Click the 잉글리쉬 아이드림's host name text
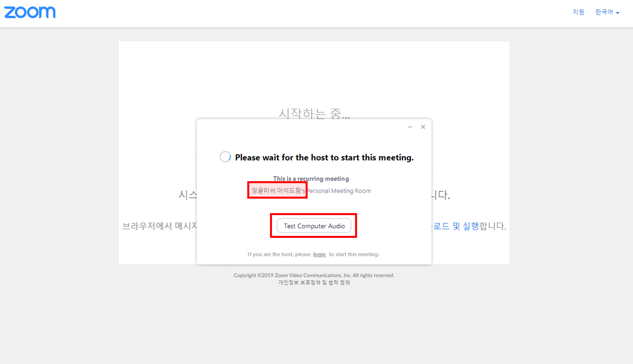The height and width of the screenshot is (364, 633). click(x=278, y=190)
